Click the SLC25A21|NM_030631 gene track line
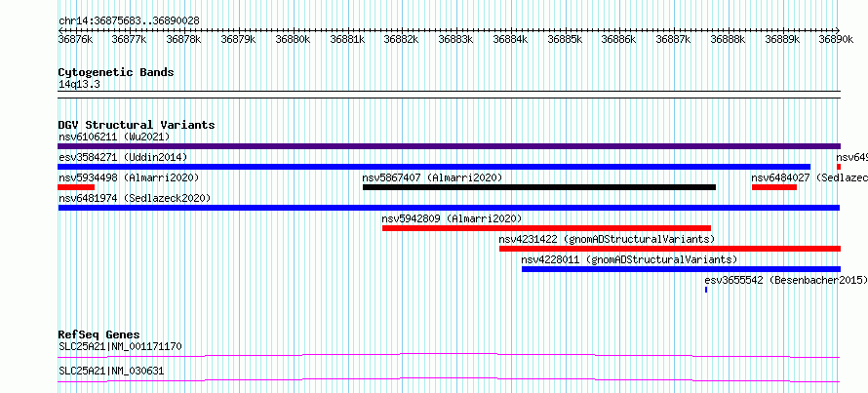The image size is (868, 393). coord(449,380)
